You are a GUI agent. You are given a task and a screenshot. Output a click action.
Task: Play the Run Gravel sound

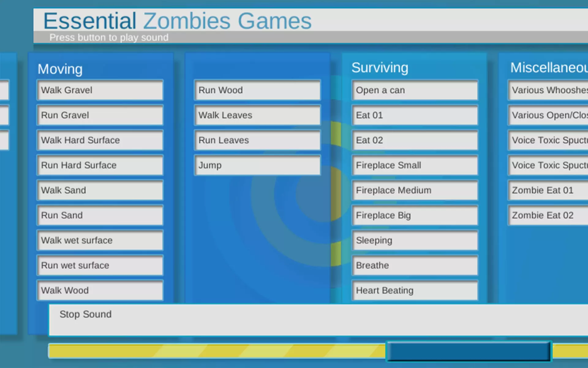[100, 115]
